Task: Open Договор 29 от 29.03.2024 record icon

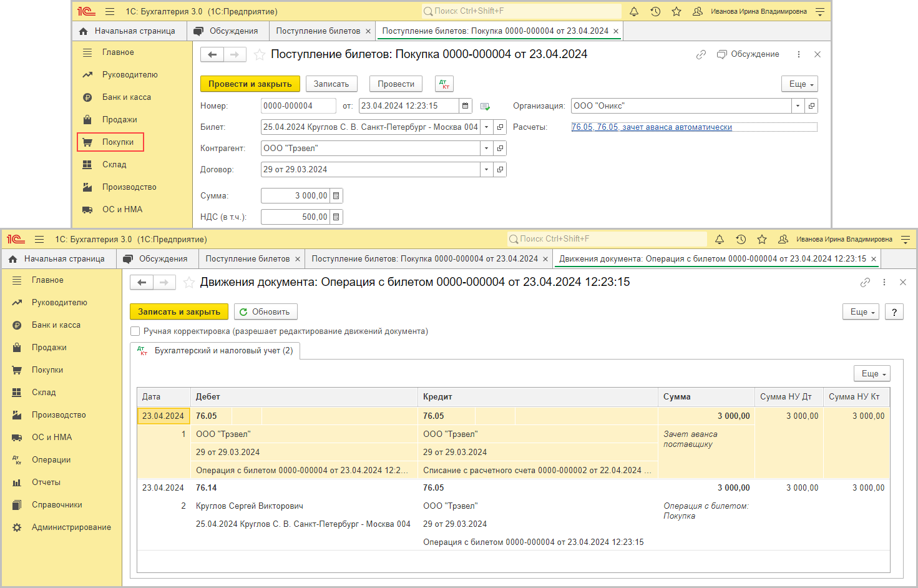Action: (500, 170)
